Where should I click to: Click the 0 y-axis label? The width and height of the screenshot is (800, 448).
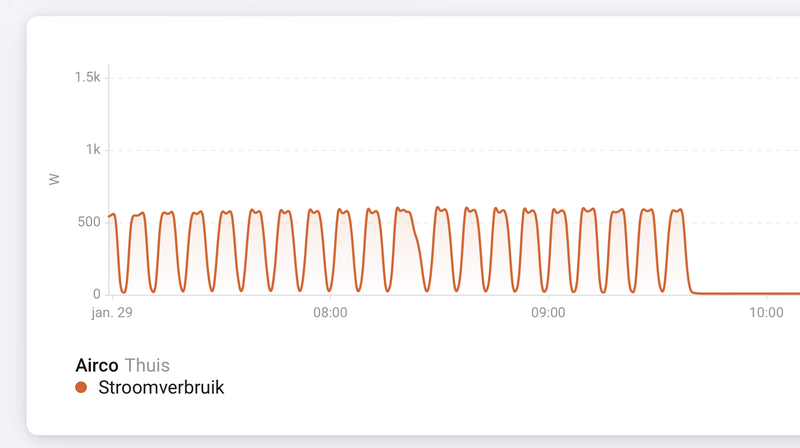[97, 294]
